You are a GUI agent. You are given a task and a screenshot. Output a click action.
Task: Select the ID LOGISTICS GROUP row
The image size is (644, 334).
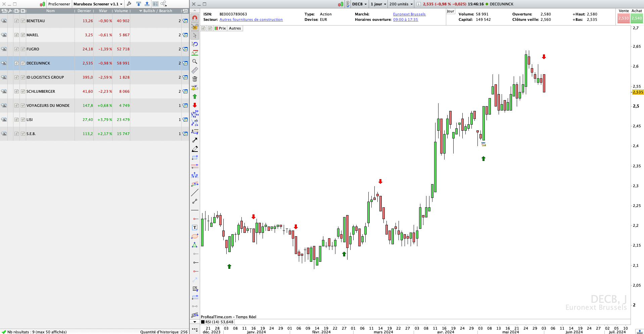(94, 77)
